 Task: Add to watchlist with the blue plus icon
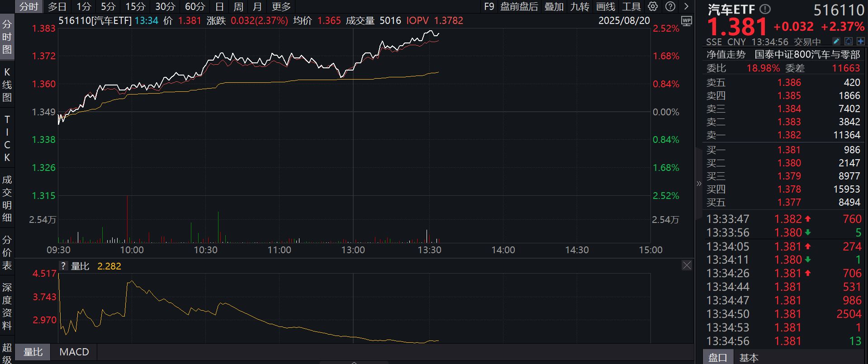(x=860, y=42)
